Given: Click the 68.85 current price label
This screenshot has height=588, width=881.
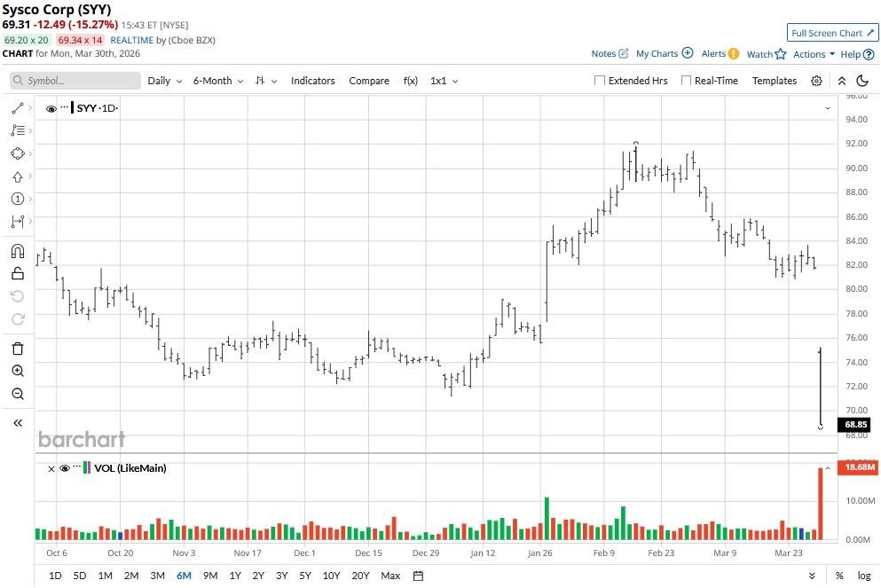Looking at the screenshot, I should click(855, 425).
